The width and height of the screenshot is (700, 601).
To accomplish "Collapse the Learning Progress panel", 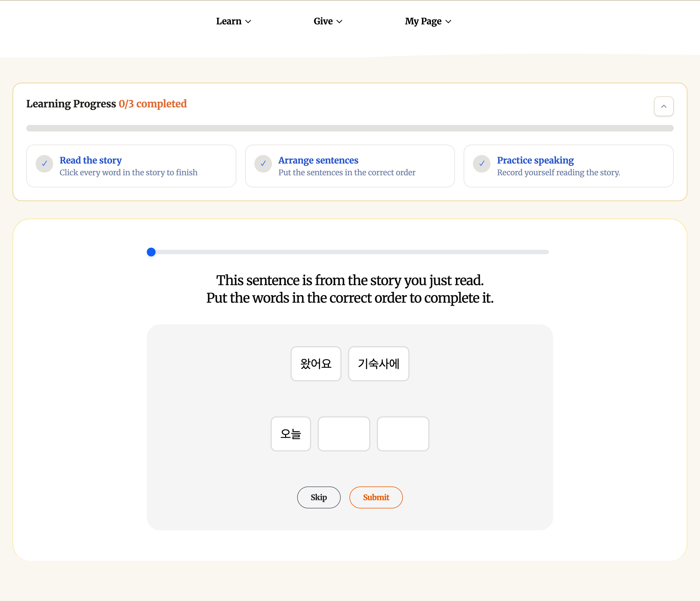I will (x=663, y=106).
